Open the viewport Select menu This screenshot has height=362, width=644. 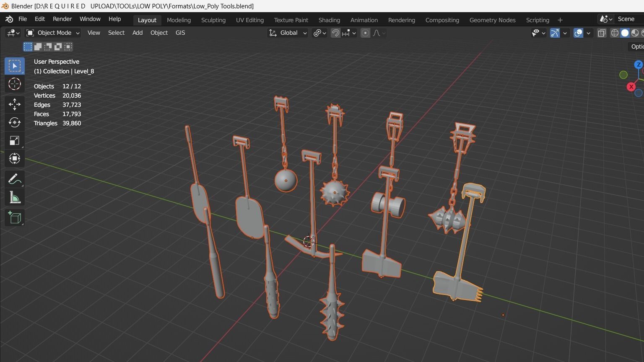tap(116, 33)
